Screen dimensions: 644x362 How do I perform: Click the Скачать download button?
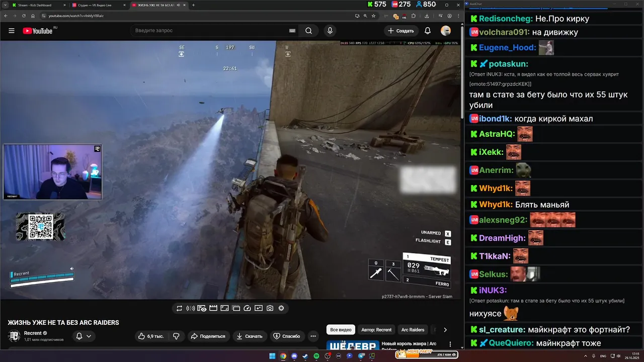pos(250,336)
